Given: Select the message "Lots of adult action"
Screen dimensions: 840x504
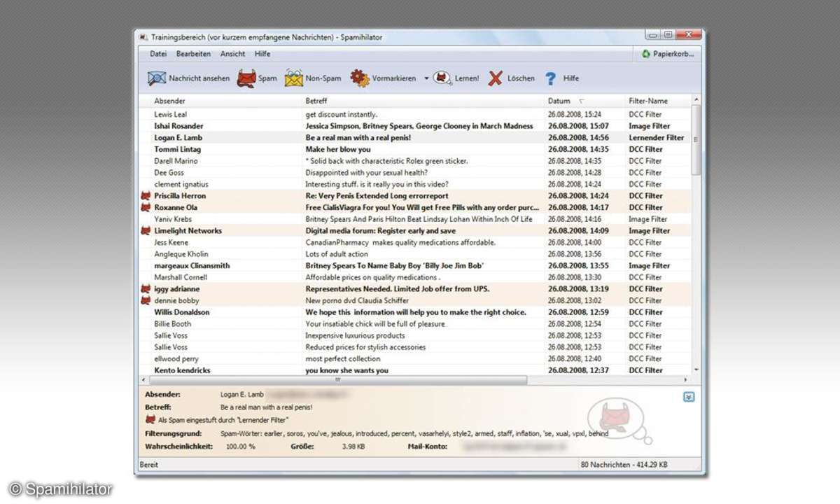Looking at the screenshot, I should click(x=414, y=254).
